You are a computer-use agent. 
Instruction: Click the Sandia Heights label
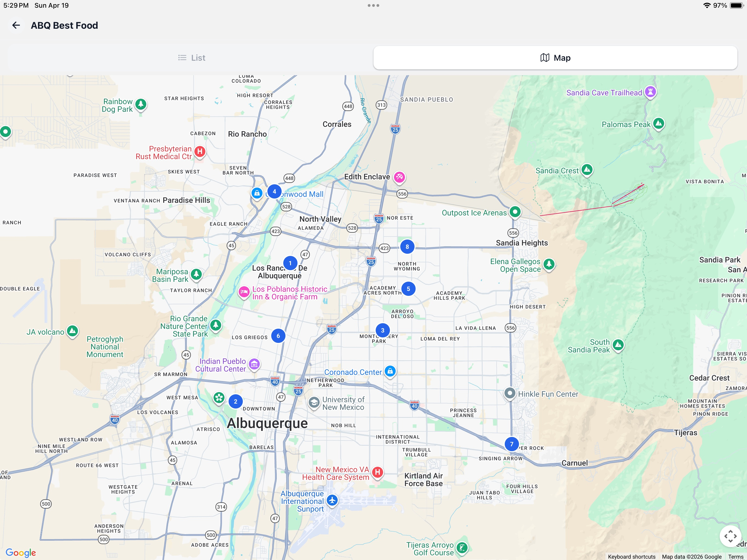[x=522, y=243]
